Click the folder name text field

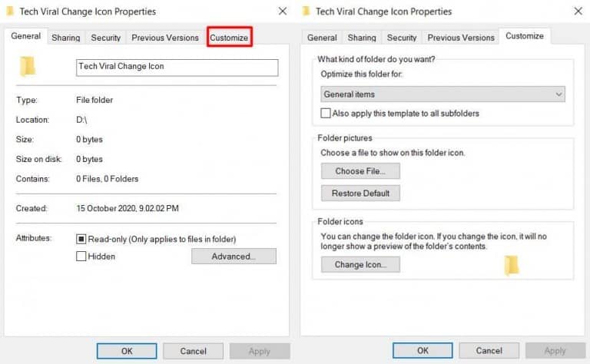[177, 67]
